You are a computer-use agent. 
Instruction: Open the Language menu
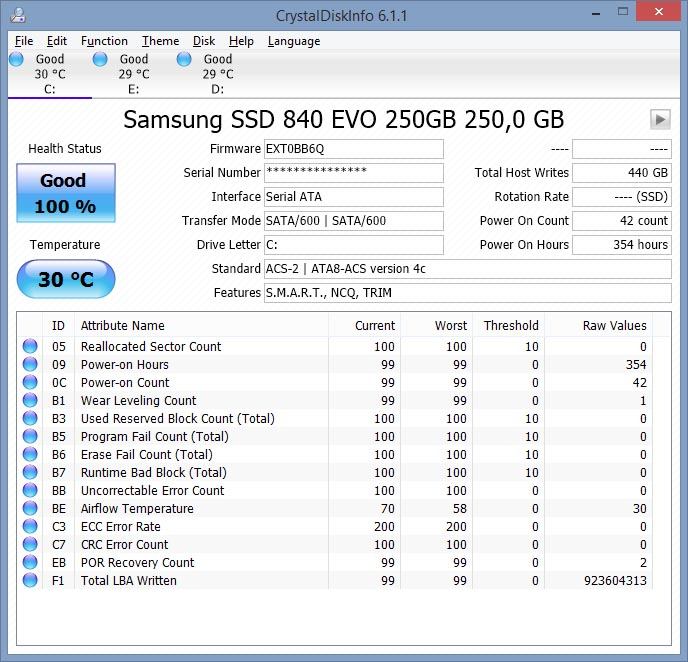pos(294,41)
